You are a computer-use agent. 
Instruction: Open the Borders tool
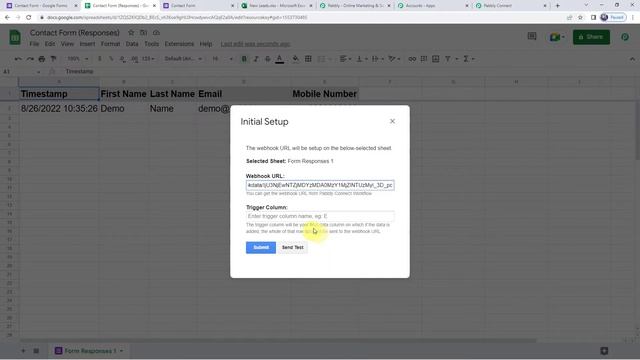point(308,59)
